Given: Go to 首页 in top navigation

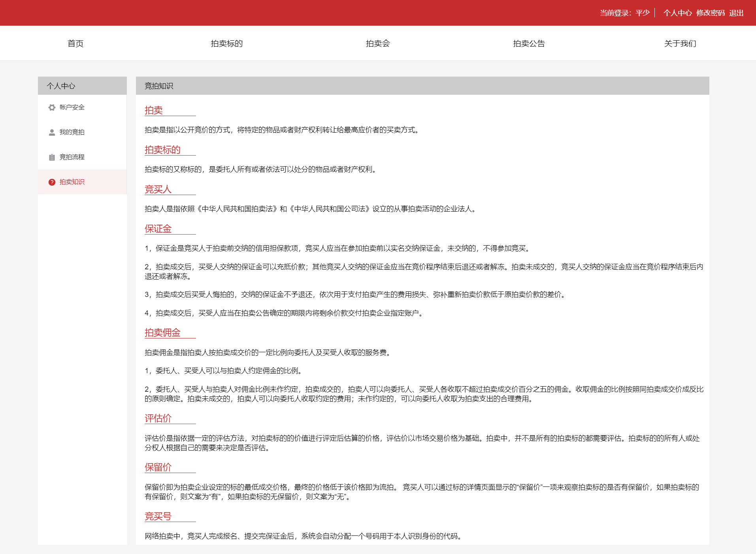Looking at the screenshot, I should tap(75, 43).
